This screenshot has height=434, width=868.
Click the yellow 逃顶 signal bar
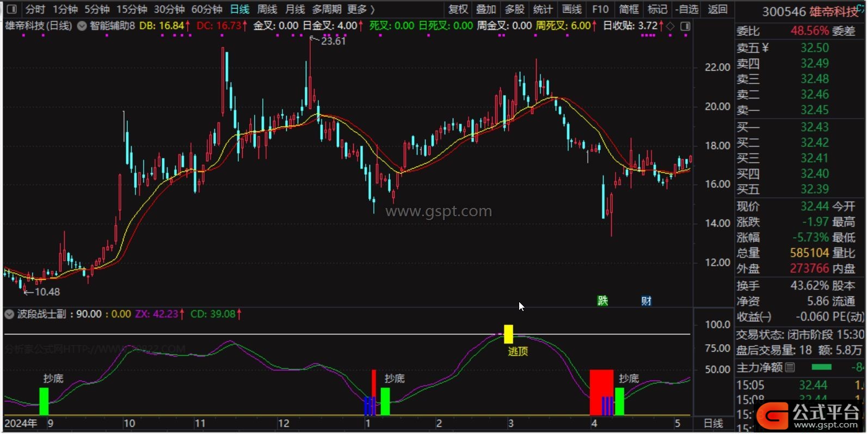point(508,334)
